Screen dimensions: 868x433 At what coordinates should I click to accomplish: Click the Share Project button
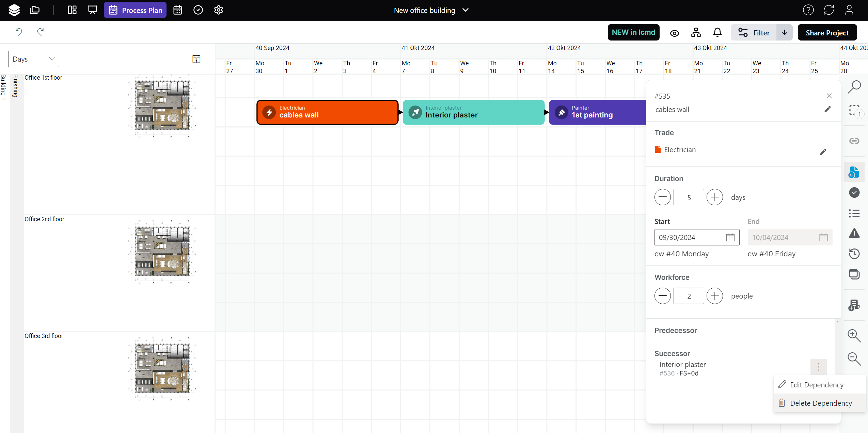tap(827, 33)
